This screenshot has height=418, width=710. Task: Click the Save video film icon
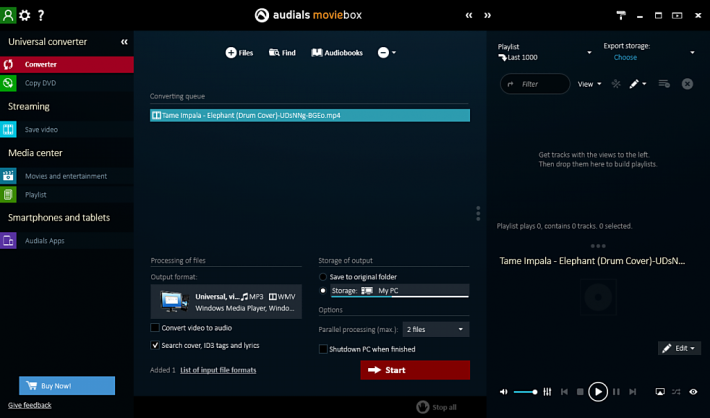pyautogui.click(x=8, y=130)
